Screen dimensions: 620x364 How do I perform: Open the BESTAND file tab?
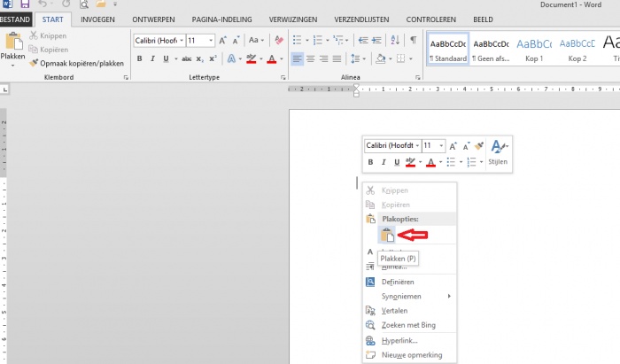pos(17,19)
